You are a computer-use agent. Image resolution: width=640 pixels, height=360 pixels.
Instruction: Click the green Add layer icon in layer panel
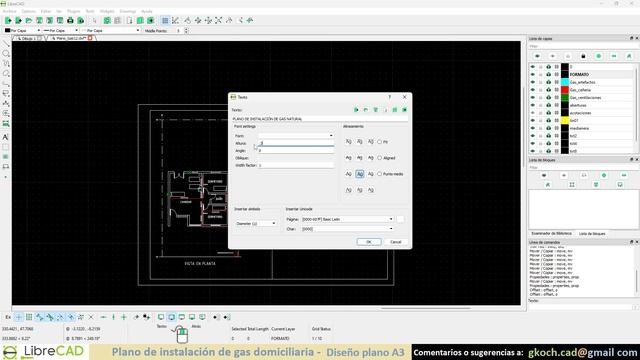click(x=599, y=56)
